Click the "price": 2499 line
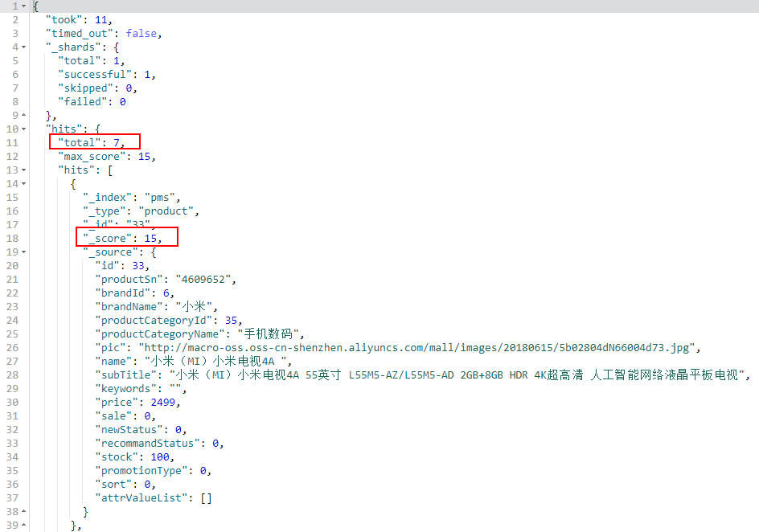Screen dimensions: 759x532 138,403
